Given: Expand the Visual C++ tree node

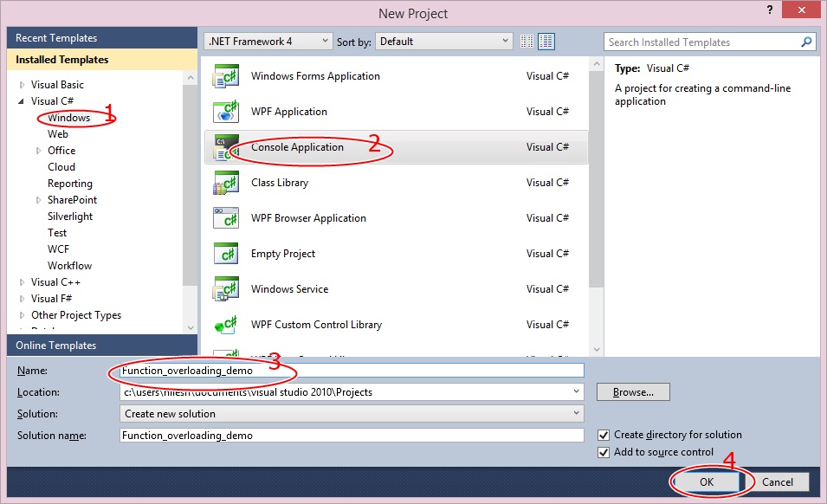Looking at the screenshot, I should [22, 282].
